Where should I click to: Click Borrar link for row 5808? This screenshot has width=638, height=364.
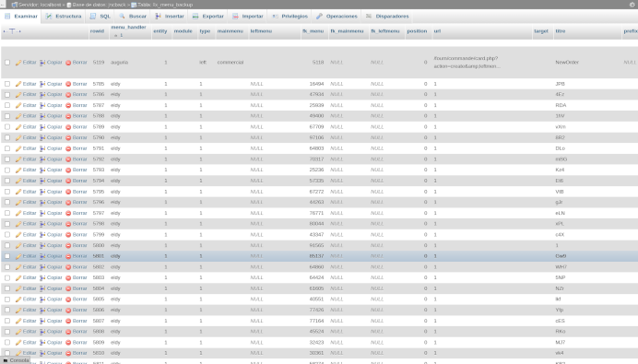coord(79,332)
